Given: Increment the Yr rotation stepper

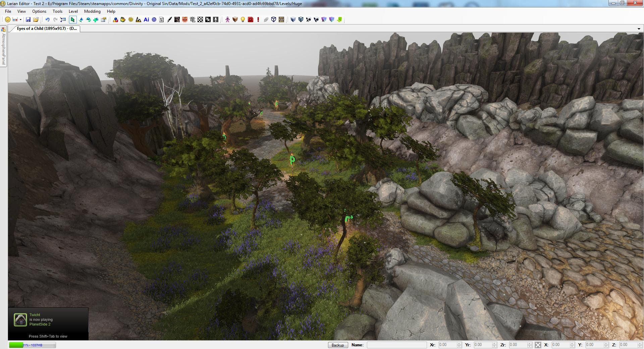Looking at the screenshot, I should click(494, 343).
